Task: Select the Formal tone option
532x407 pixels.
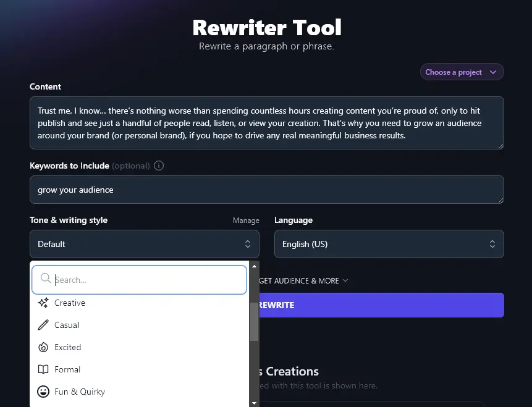Action: (x=67, y=369)
